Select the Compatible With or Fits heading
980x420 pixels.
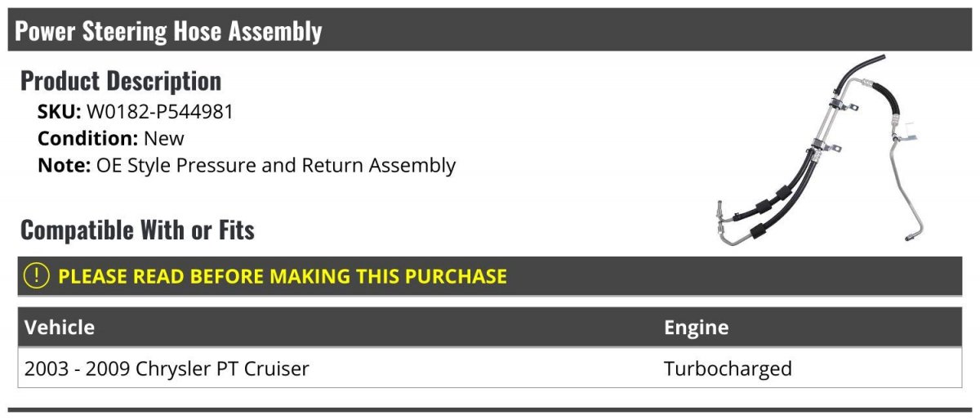(x=137, y=230)
